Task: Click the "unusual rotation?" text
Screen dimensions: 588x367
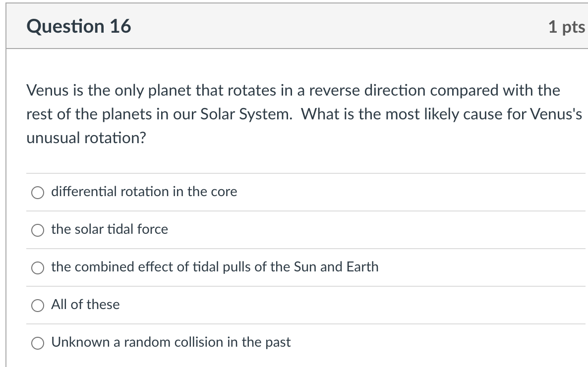Action: click(x=86, y=138)
